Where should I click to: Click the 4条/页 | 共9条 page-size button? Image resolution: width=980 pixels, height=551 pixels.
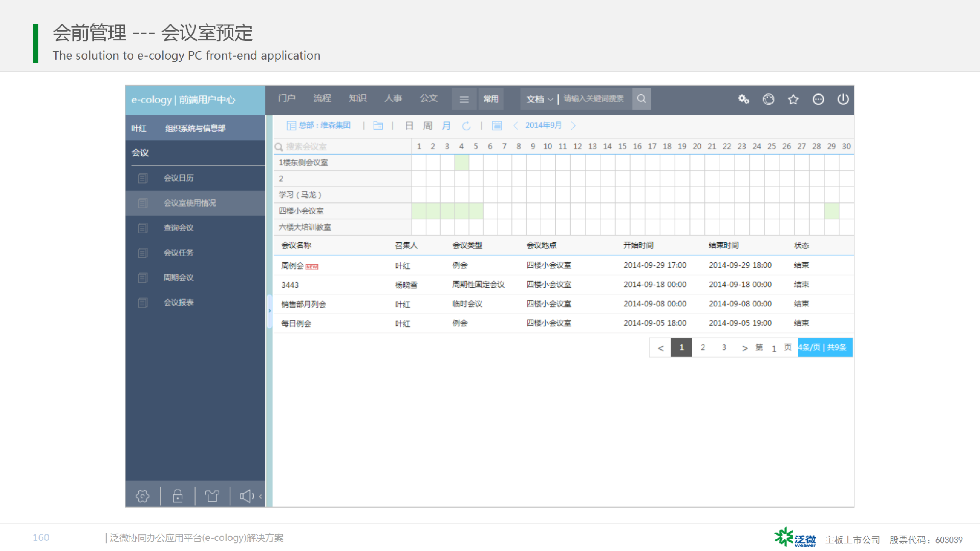click(x=825, y=347)
